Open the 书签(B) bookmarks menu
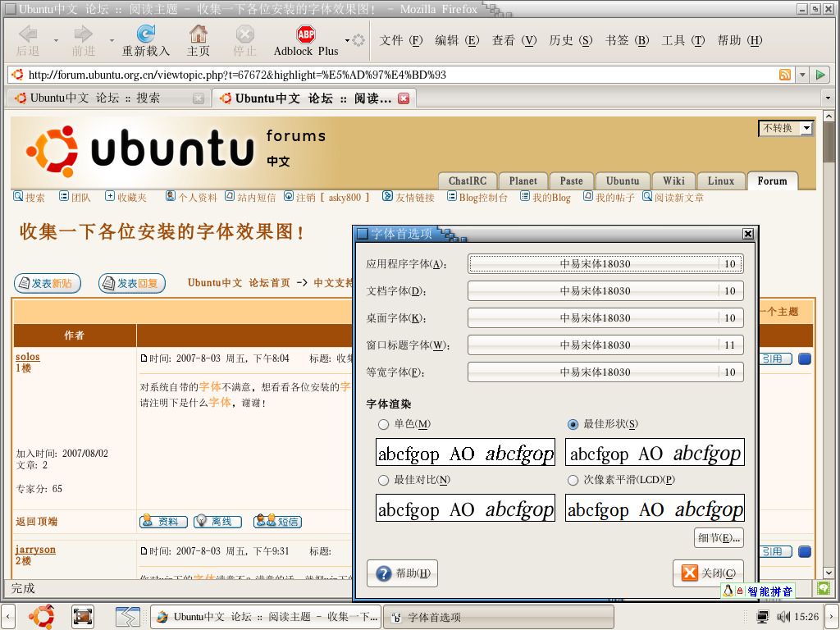 [627, 41]
